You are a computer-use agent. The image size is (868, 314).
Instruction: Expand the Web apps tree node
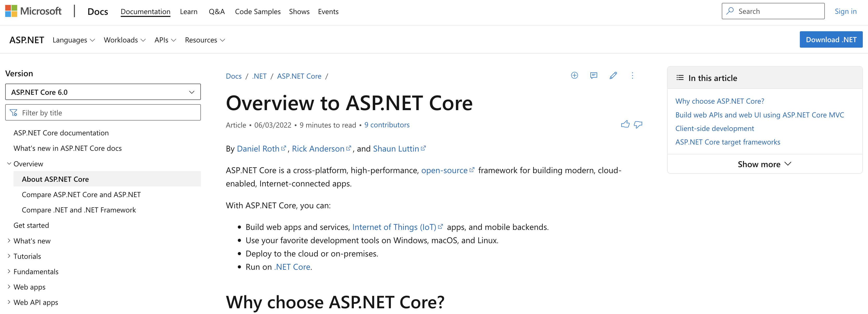9,287
